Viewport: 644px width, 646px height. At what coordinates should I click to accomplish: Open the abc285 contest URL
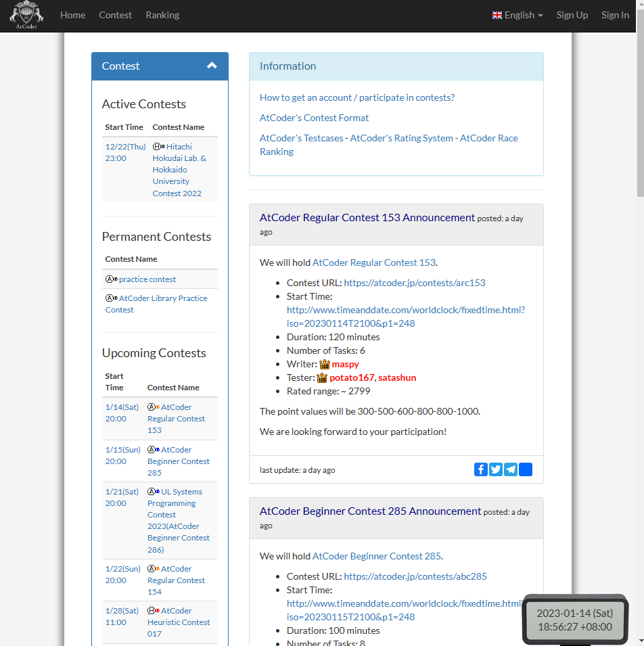(415, 576)
